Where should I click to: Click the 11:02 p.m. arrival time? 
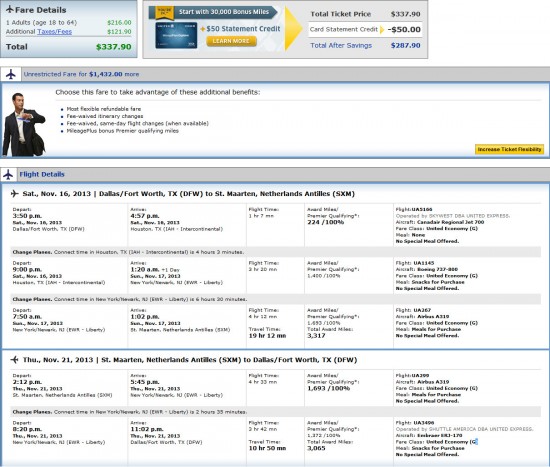(146, 429)
